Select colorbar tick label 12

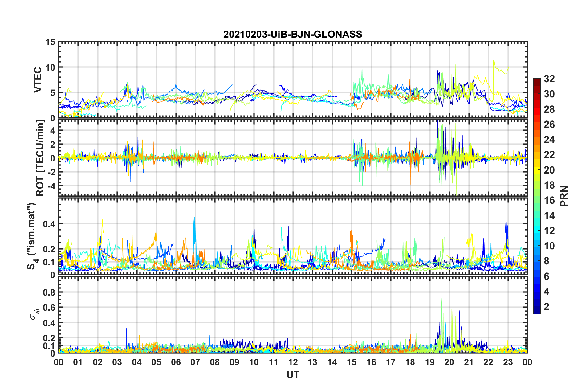[x=549, y=231]
